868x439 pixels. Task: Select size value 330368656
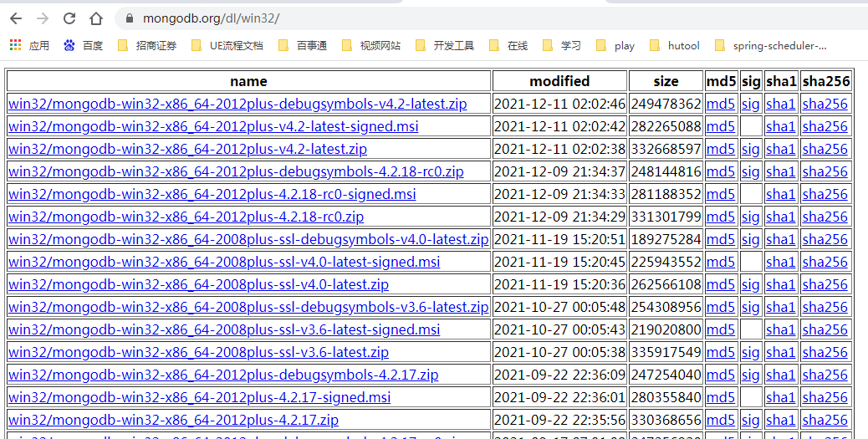[x=666, y=420]
